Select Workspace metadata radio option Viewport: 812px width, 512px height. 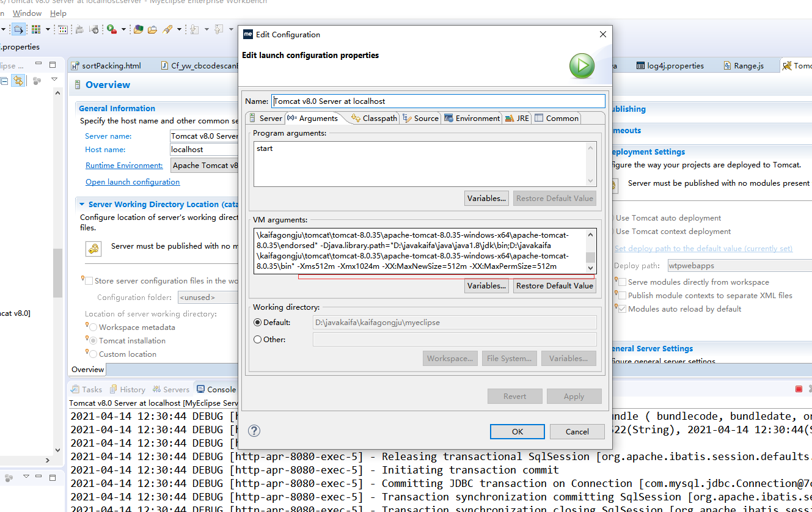tap(93, 327)
